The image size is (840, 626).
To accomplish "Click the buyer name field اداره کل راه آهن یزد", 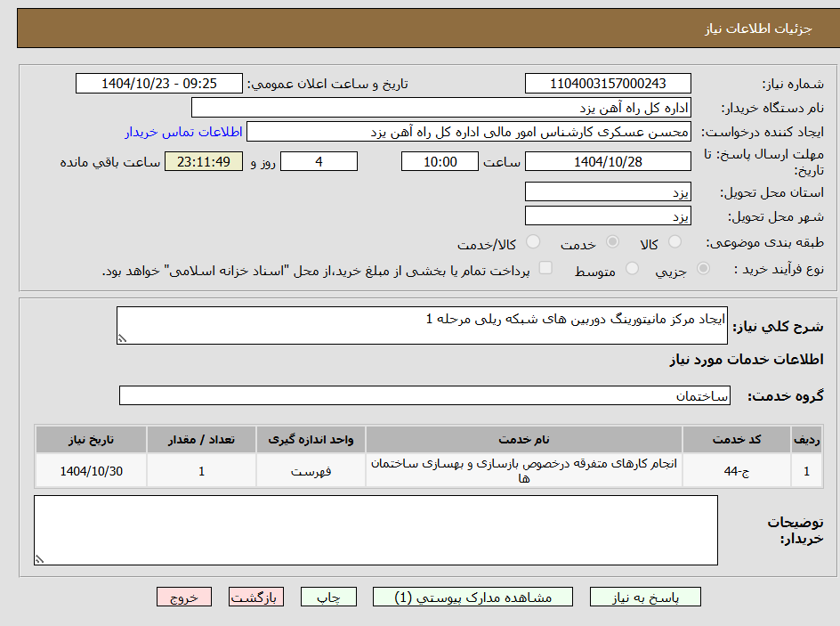I will 441,108.
